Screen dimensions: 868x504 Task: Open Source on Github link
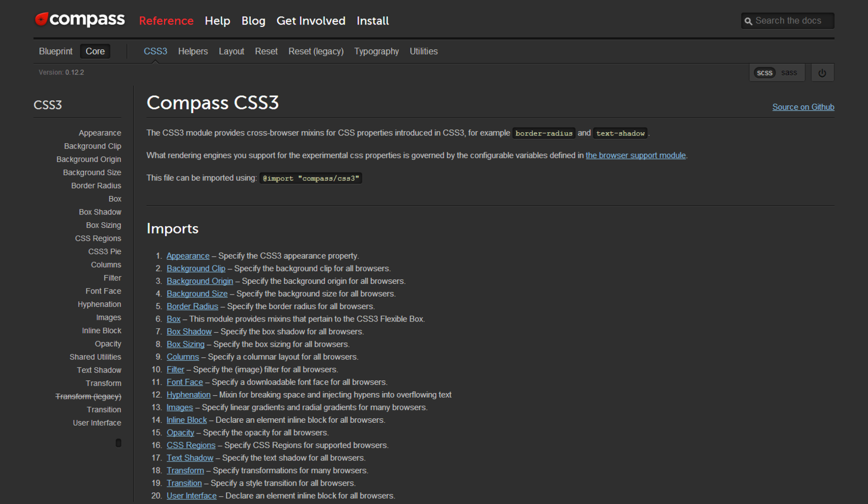pos(803,107)
